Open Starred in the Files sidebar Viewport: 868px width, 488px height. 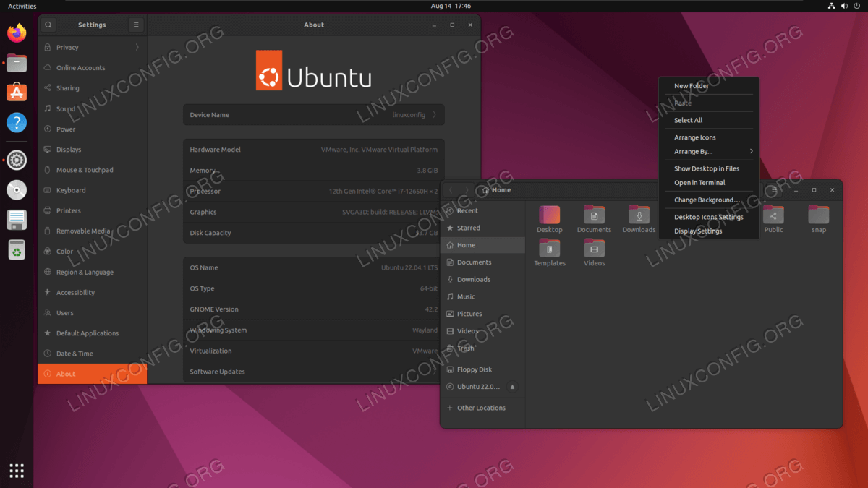click(482, 228)
